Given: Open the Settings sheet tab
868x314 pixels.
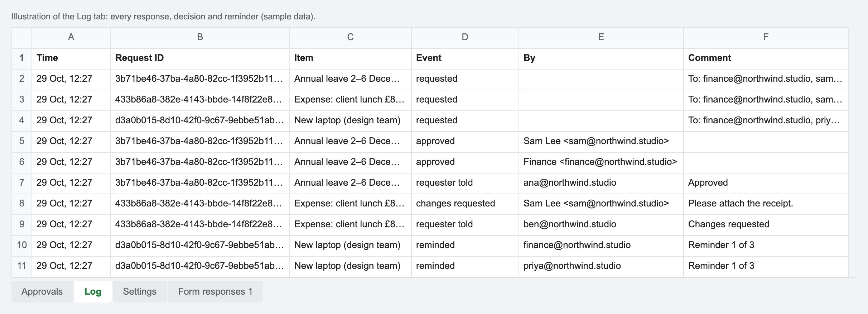Looking at the screenshot, I should click(x=140, y=291).
